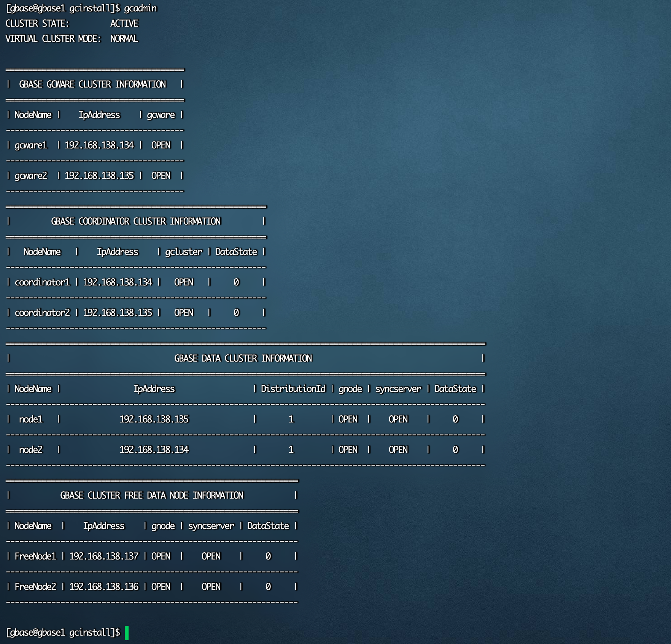The width and height of the screenshot is (671, 644).
Task: Click the green cursor at the bottom prompt
Action: tap(127, 633)
